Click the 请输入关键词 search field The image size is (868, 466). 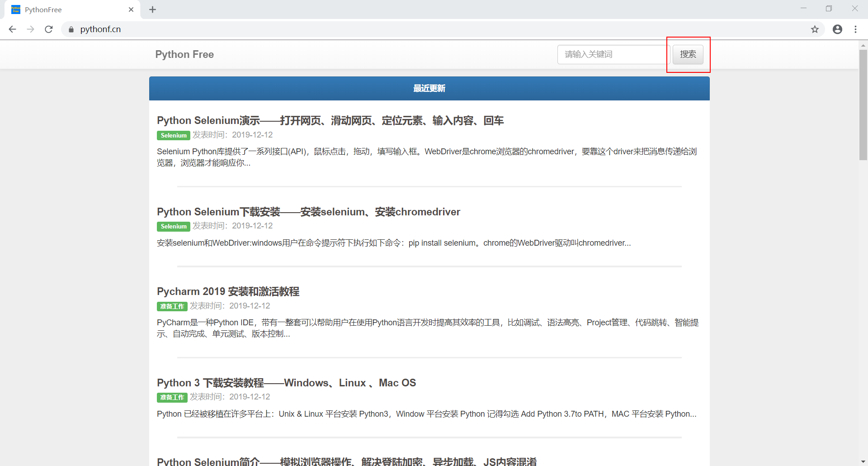point(613,54)
